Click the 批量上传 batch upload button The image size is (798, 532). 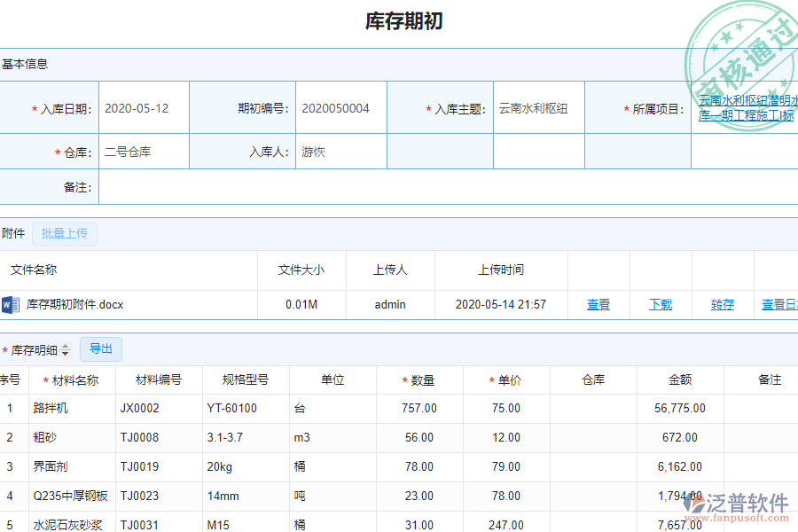[64, 233]
